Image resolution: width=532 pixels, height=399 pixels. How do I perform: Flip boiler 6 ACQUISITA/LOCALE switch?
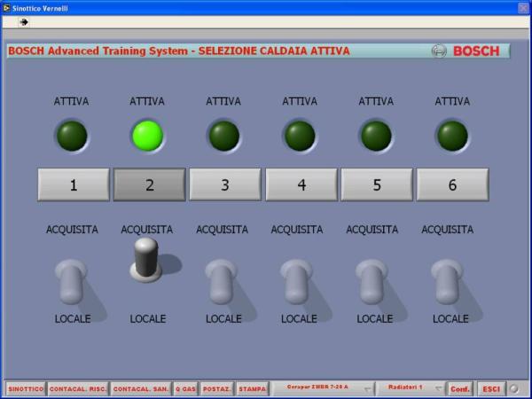[447, 282]
